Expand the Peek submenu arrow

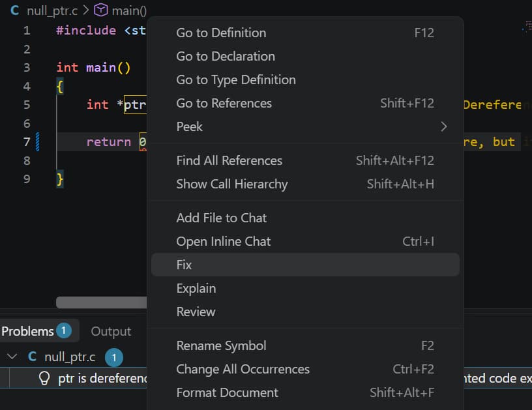pyautogui.click(x=444, y=127)
